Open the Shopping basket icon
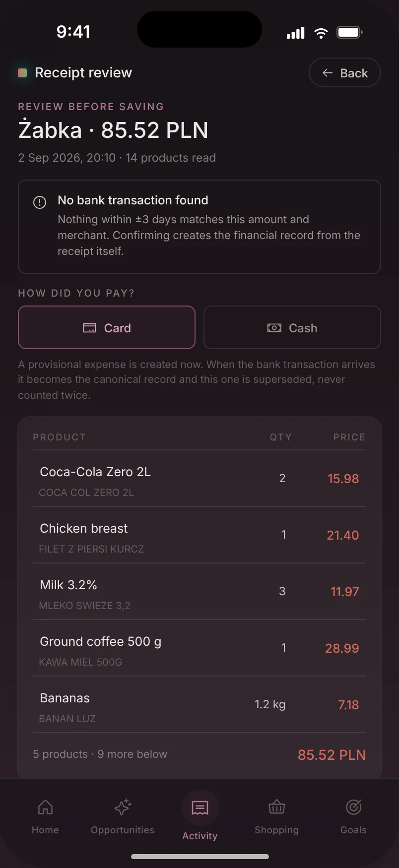 coord(276,807)
